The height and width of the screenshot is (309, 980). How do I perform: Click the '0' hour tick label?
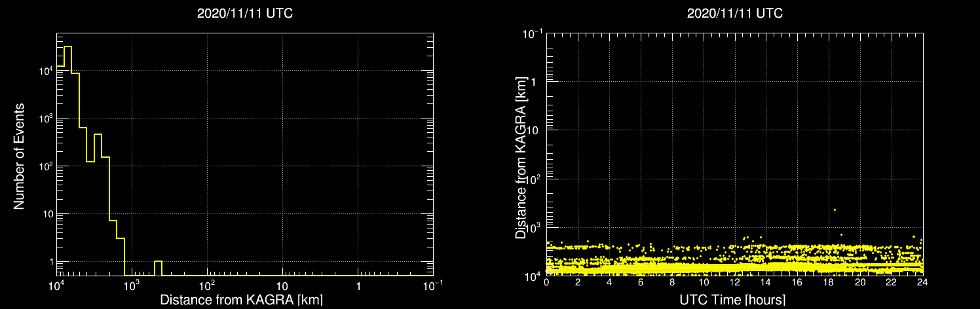(x=546, y=283)
